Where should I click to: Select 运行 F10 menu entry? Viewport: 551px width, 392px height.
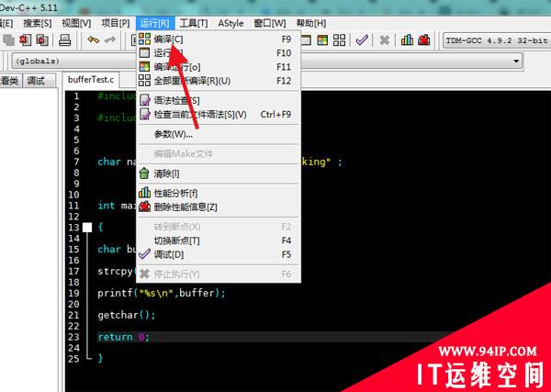pyautogui.click(x=219, y=53)
